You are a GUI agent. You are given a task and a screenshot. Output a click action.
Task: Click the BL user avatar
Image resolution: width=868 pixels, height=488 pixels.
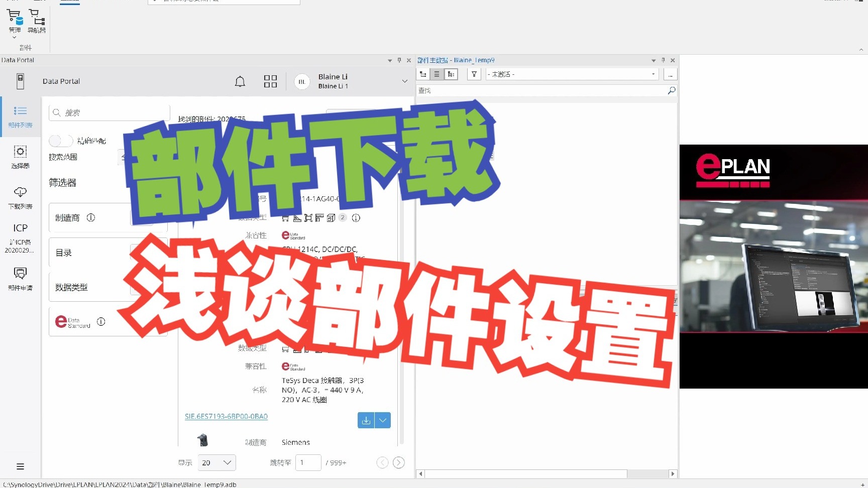(x=302, y=81)
